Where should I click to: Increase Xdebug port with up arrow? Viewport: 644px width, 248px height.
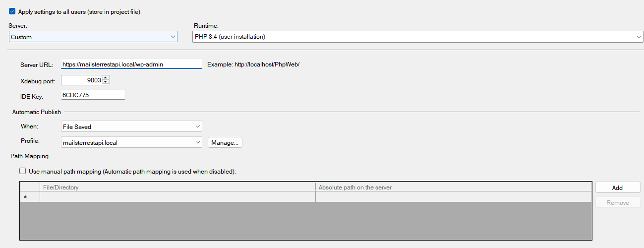106,78
